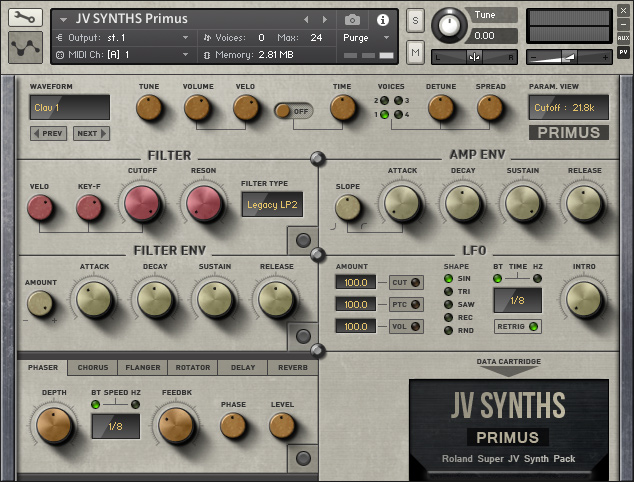Open the Filter Type Legacy LP2 selector
The height and width of the screenshot is (482, 634).
(x=272, y=205)
